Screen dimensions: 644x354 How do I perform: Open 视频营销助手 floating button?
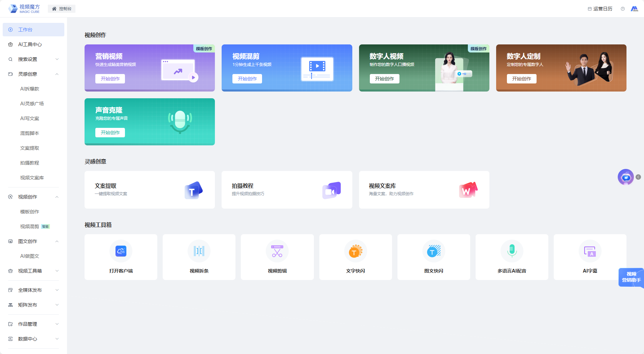click(x=631, y=277)
